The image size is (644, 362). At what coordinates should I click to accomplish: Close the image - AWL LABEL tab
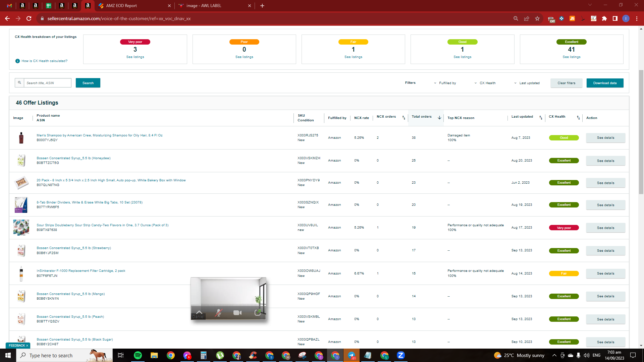(250, 6)
